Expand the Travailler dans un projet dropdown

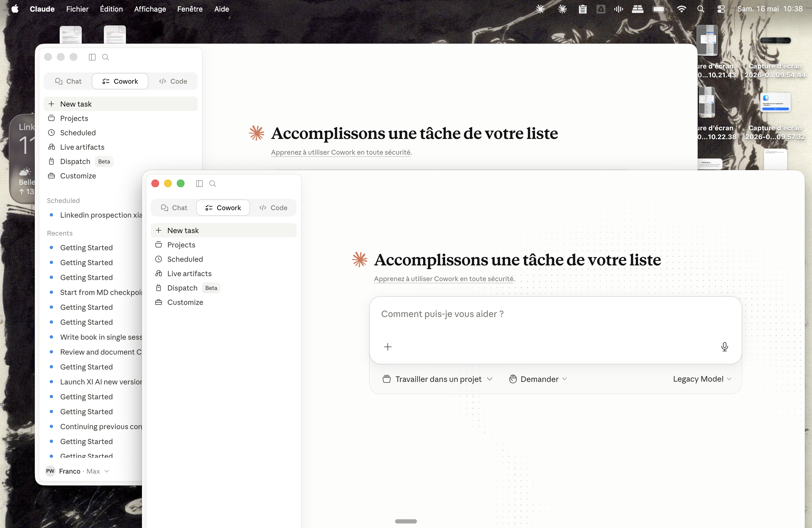tap(438, 379)
